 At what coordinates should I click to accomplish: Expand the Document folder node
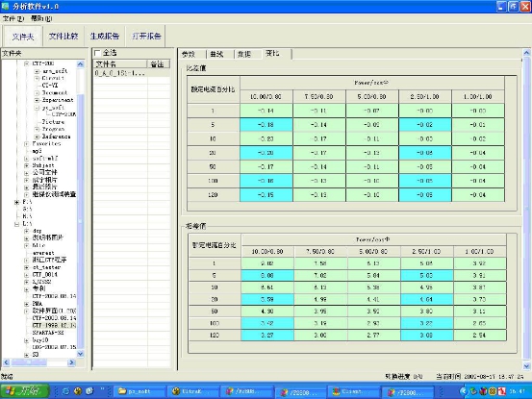(37, 93)
